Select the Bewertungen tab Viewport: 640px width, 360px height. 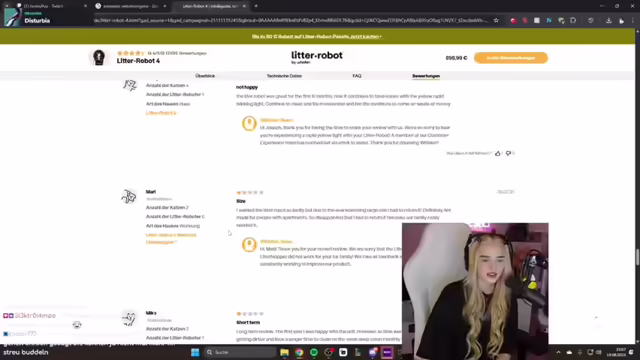coord(426,76)
